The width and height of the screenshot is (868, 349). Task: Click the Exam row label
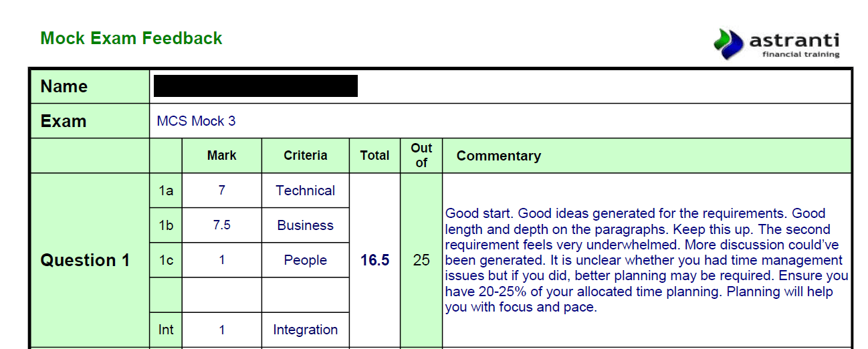pyautogui.click(x=64, y=121)
